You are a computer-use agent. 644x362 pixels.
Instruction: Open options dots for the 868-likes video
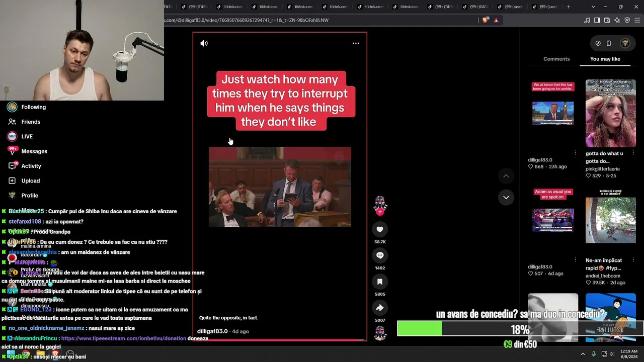[576, 153]
